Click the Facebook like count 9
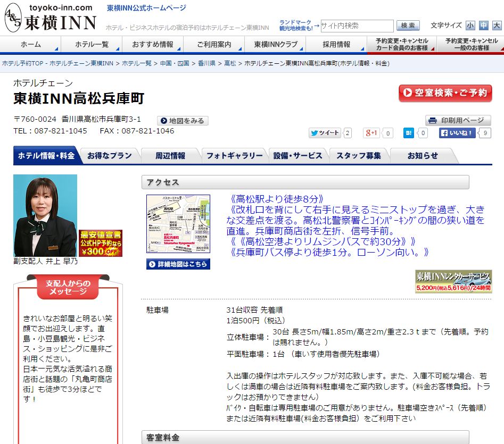 (x=485, y=133)
